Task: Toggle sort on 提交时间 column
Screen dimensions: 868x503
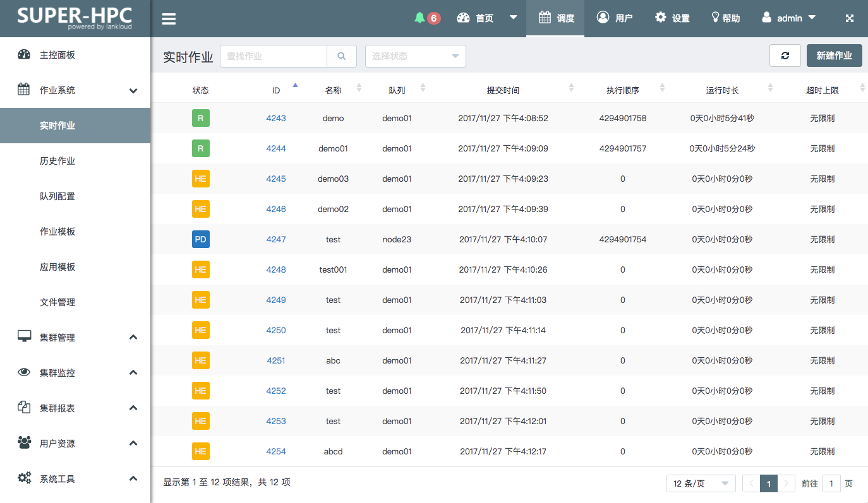Action: pyautogui.click(x=571, y=88)
